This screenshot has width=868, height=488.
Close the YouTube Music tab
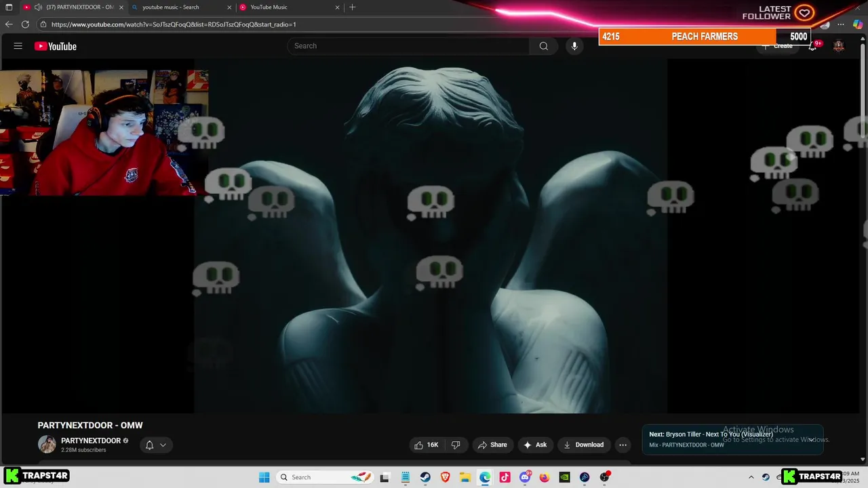338,7
